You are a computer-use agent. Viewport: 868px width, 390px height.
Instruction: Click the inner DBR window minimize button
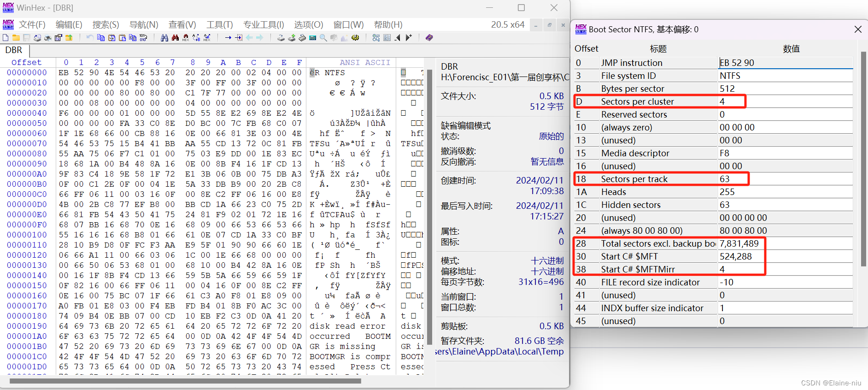coord(536,25)
